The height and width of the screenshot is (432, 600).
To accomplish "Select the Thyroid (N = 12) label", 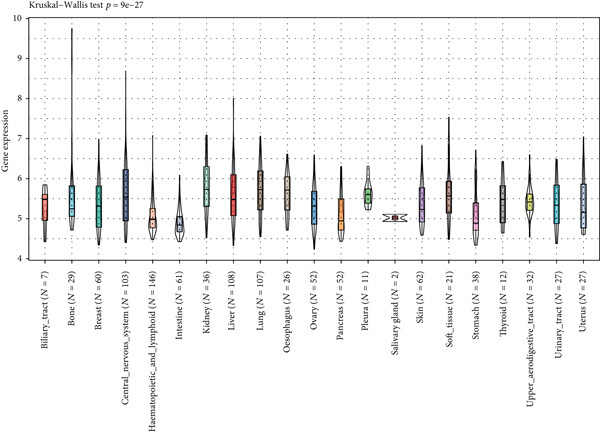I will click(503, 304).
